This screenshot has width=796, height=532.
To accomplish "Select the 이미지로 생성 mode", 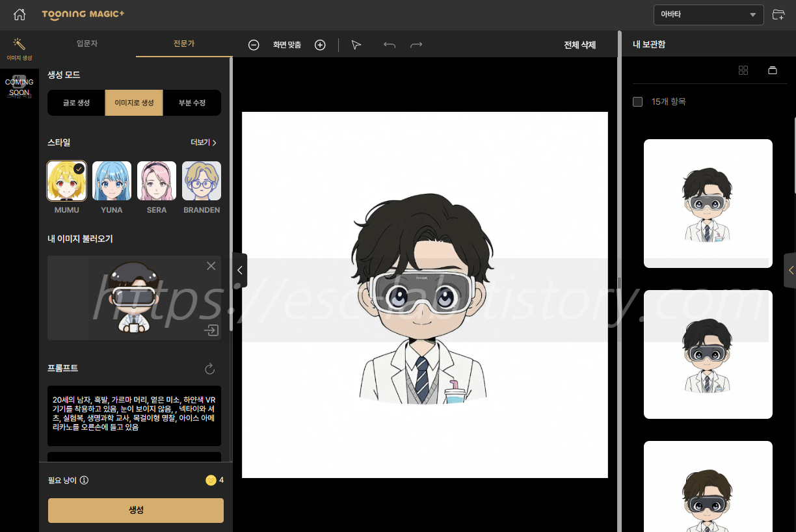I will 134,103.
